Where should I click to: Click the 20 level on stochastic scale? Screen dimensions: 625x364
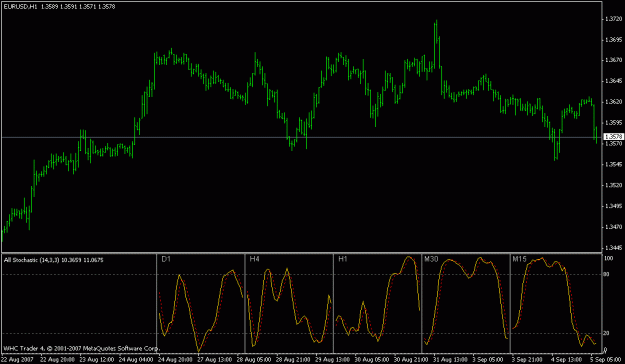pyautogui.click(x=607, y=333)
